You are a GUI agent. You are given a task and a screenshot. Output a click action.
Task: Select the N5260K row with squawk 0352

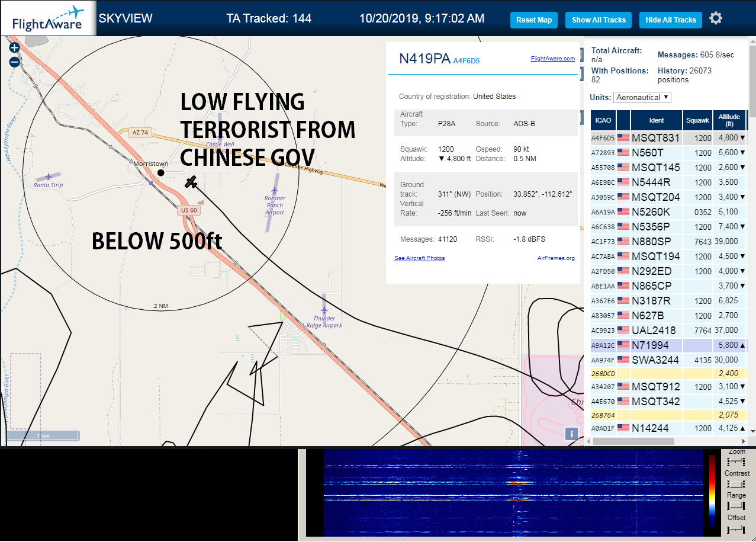click(668, 212)
